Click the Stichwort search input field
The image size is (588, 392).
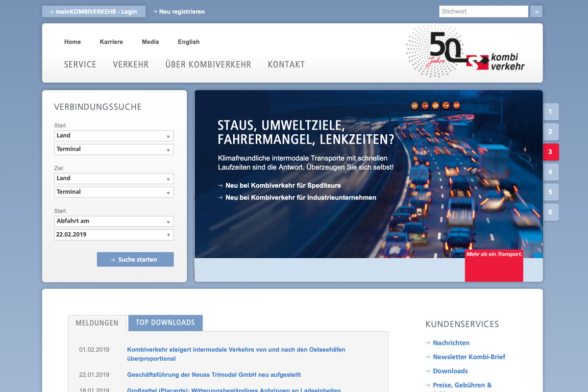click(x=483, y=11)
